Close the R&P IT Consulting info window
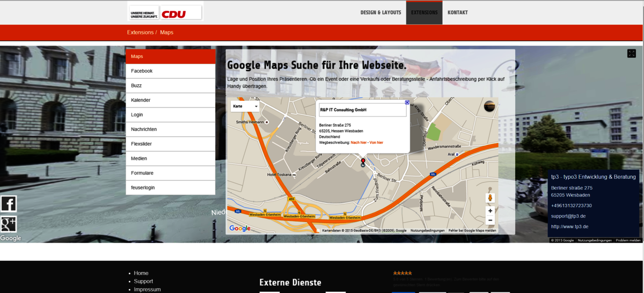The image size is (644, 293). 407,102
